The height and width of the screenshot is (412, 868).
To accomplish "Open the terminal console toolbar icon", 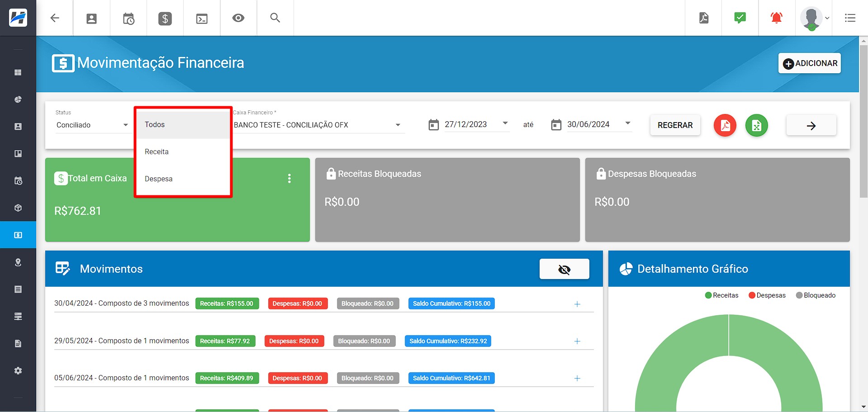I will pos(202,19).
